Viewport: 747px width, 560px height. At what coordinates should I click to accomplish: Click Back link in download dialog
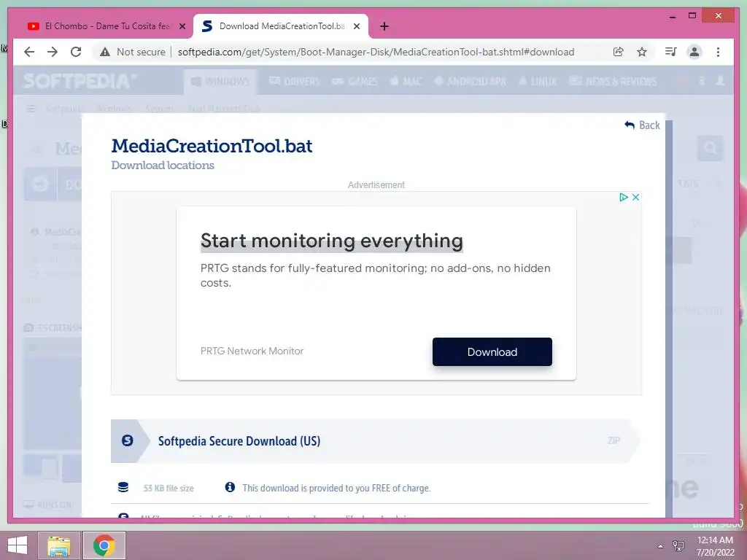(x=642, y=125)
